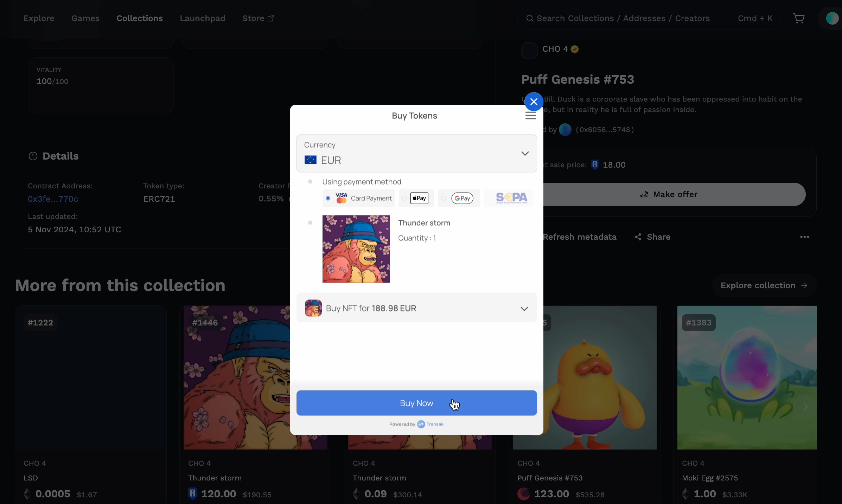This screenshot has width=842, height=504.
Task: Click the ETH icon beside 1.00
Action: (685, 494)
